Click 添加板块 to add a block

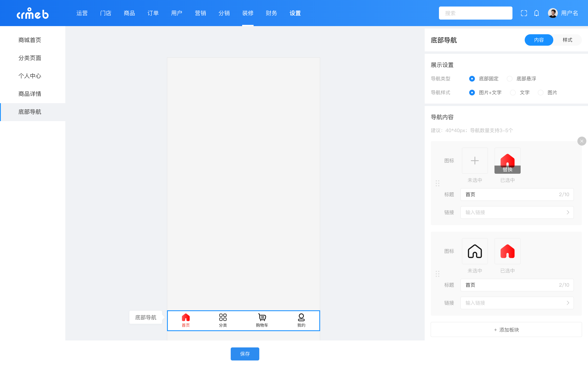point(506,330)
